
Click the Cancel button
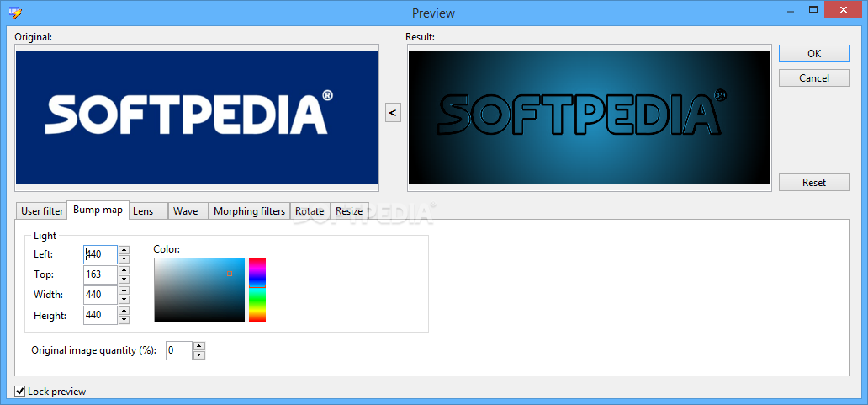pos(814,78)
